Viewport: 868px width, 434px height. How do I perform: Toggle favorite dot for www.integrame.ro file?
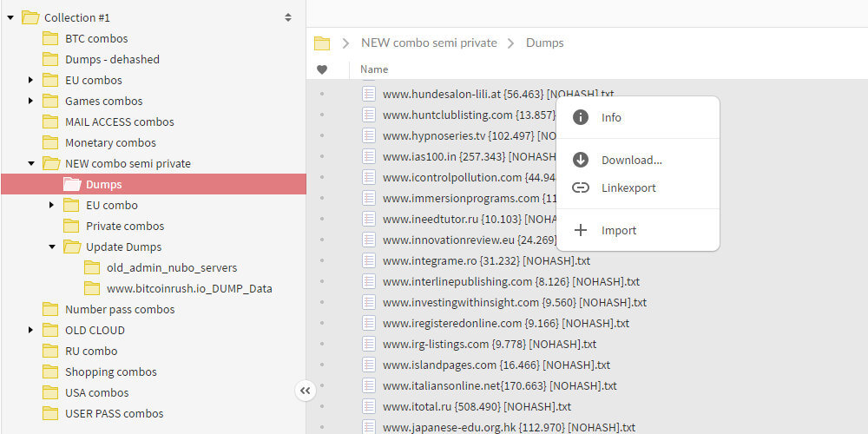click(322, 260)
